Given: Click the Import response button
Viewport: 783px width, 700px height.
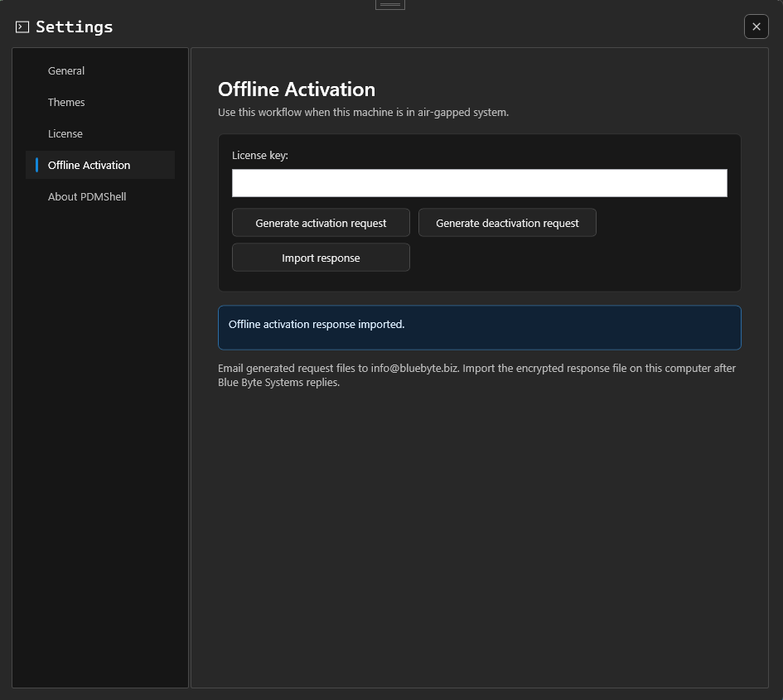Looking at the screenshot, I should pyautogui.click(x=321, y=258).
